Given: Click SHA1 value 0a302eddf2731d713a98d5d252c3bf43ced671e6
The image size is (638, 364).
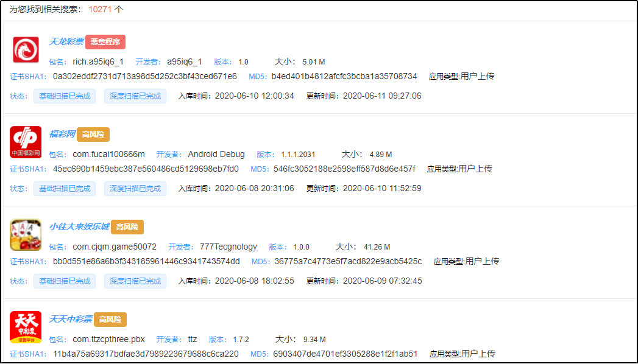Looking at the screenshot, I should pyautogui.click(x=145, y=76).
